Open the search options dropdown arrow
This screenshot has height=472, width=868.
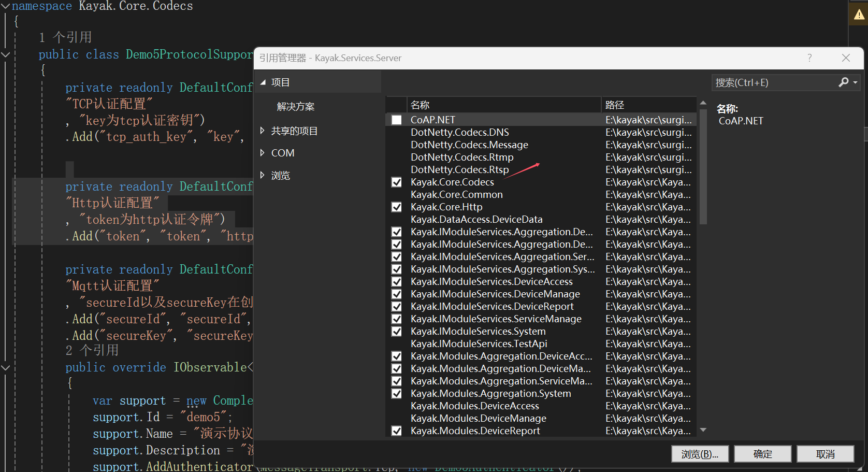[x=855, y=82]
